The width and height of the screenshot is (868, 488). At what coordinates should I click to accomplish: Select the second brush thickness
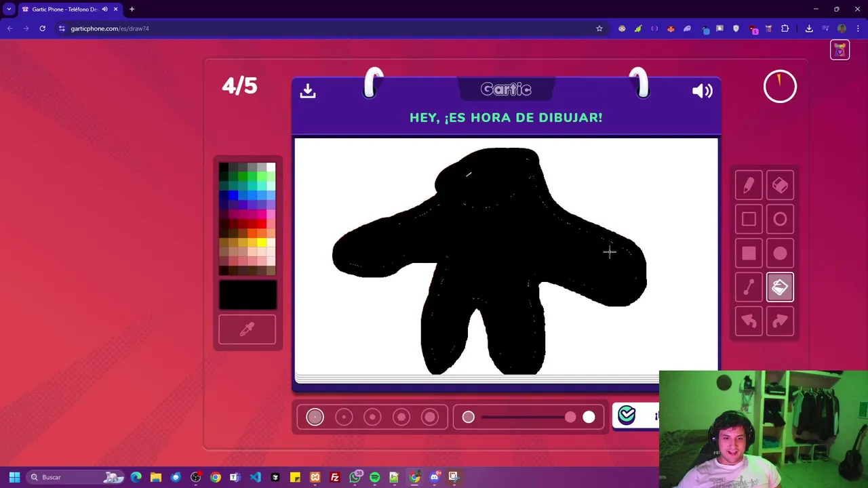pyautogui.click(x=344, y=417)
